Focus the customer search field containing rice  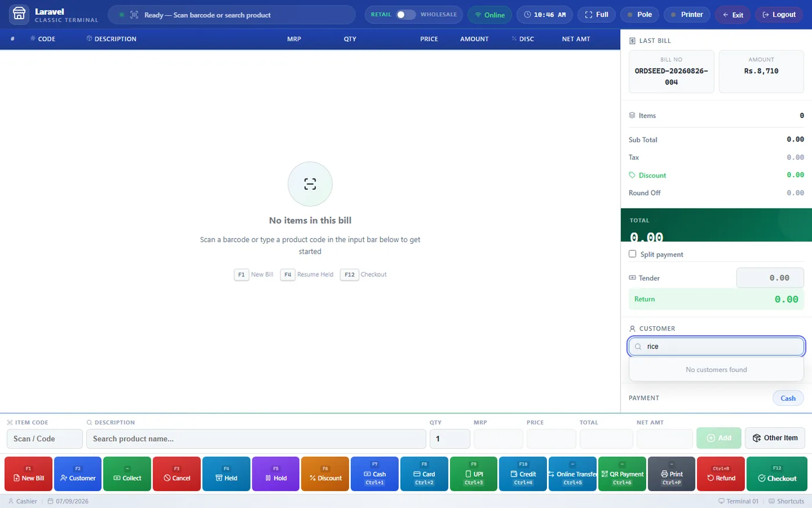(716, 347)
